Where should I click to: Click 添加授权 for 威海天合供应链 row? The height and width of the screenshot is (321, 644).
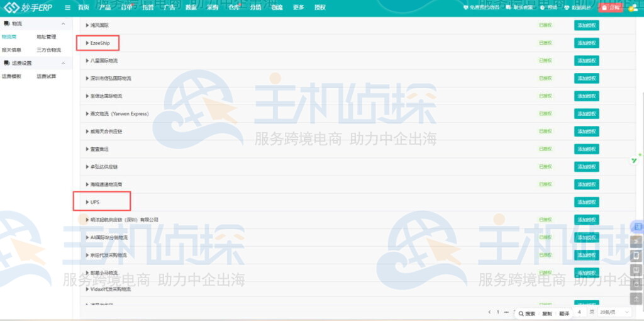587,131
